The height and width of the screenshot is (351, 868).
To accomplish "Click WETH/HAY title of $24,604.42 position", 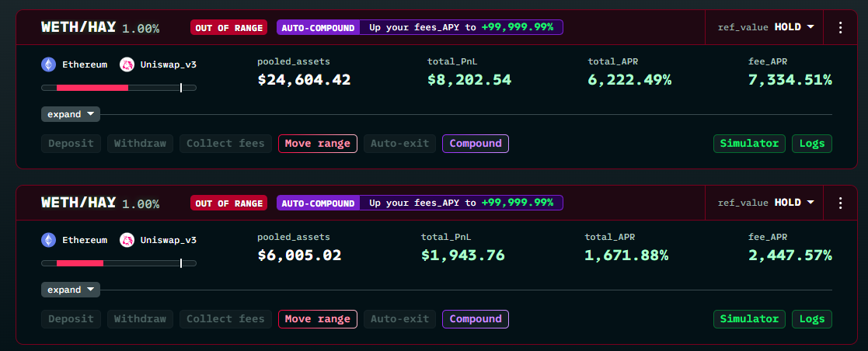I will coord(78,26).
